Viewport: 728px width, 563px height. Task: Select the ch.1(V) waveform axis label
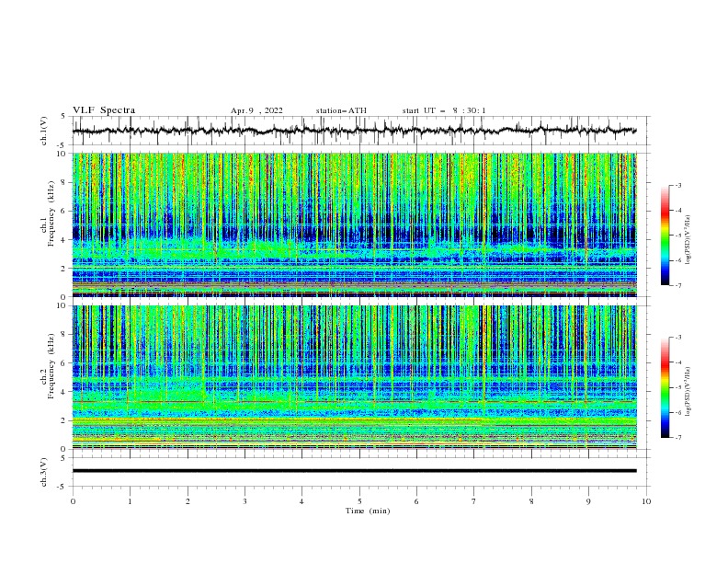click(x=44, y=131)
